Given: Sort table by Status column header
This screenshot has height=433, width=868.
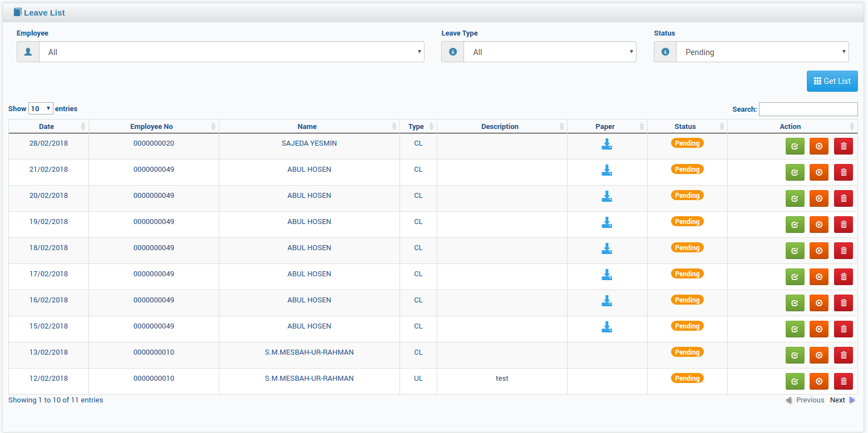Looking at the screenshot, I should (687, 126).
